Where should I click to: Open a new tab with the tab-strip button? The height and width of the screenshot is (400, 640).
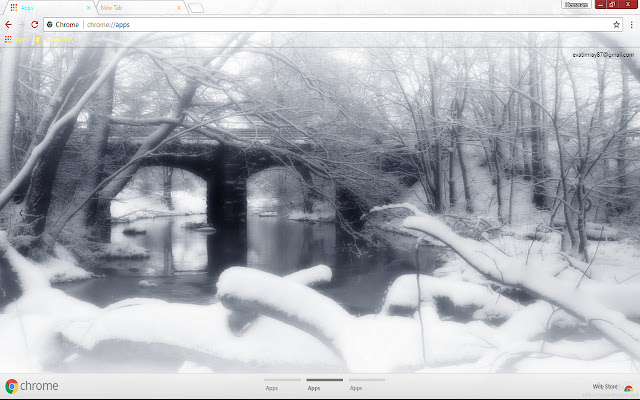(196, 8)
